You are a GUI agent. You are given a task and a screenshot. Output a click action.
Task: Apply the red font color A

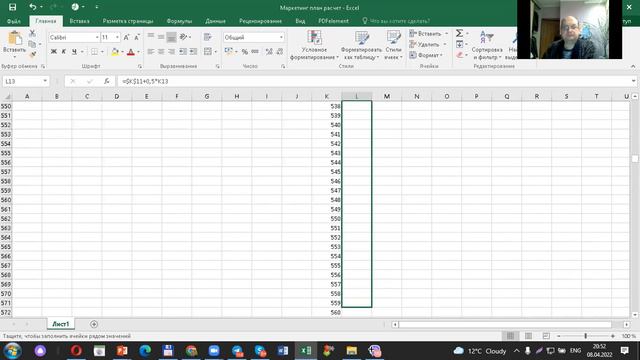pos(131,51)
